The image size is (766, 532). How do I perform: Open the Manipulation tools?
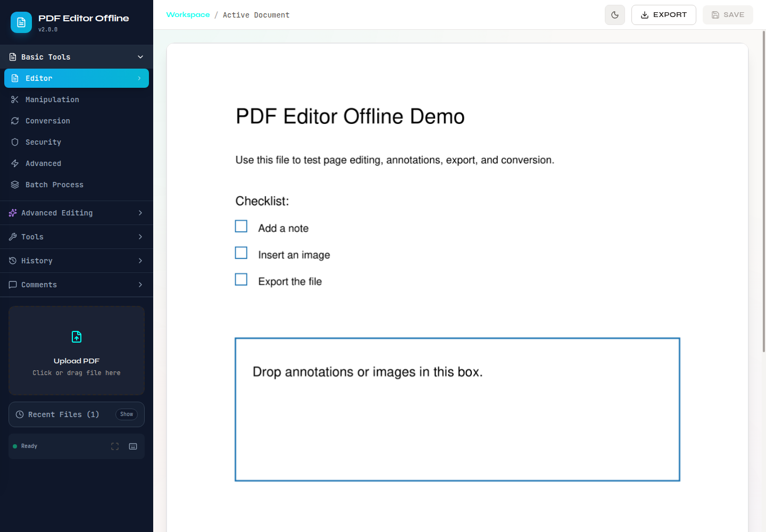tap(77, 99)
